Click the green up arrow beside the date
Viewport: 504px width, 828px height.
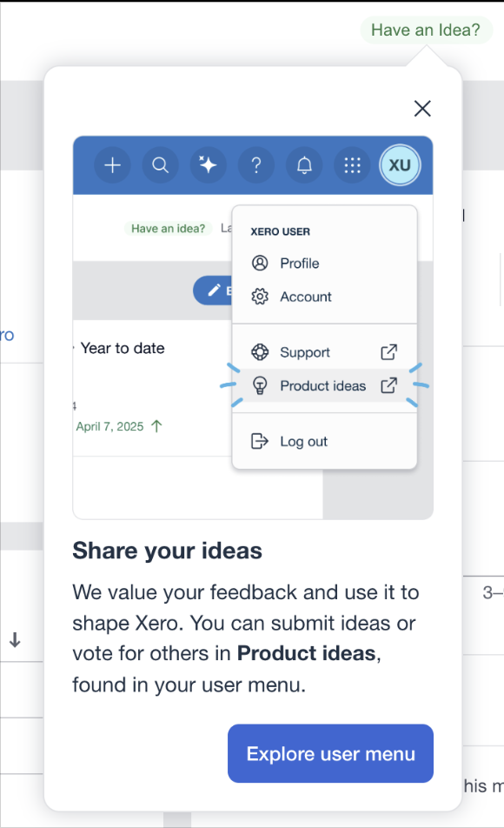pyautogui.click(x=156, y=426)
